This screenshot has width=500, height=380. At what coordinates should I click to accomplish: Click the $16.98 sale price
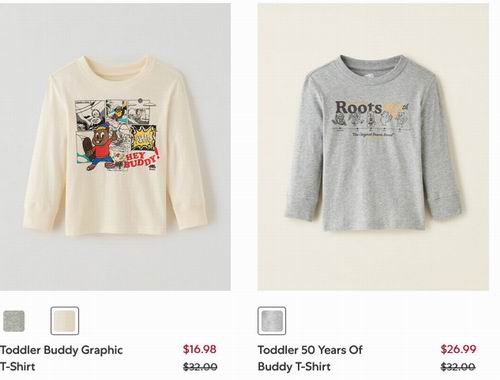pyautogui.click(x=200, y=349)
